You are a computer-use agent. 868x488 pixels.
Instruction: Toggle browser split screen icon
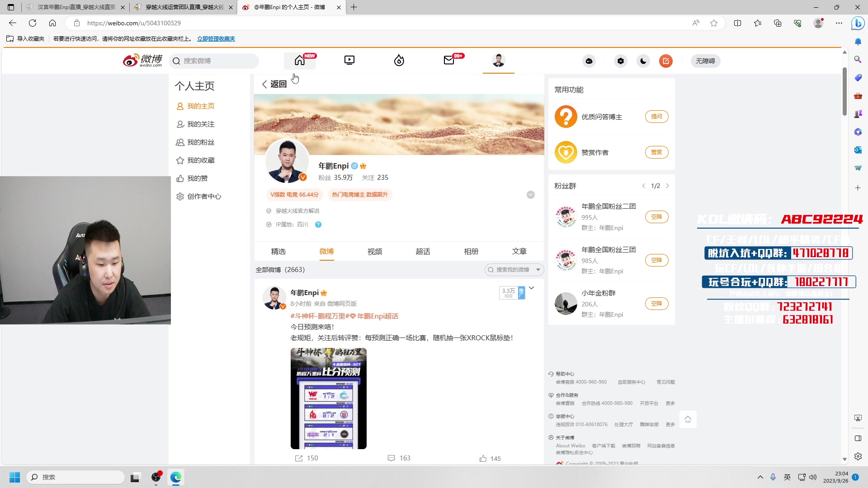(738, 23)
